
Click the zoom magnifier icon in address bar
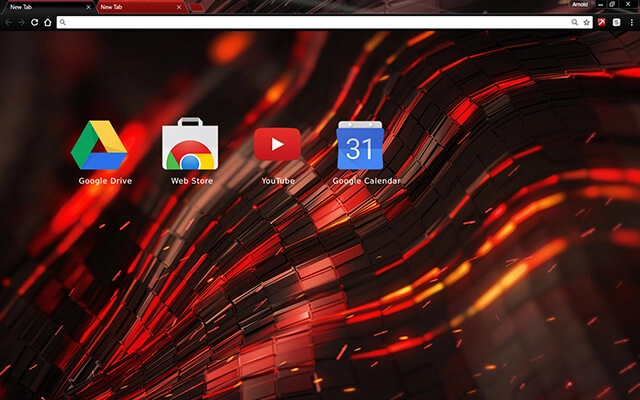(575, 22)
